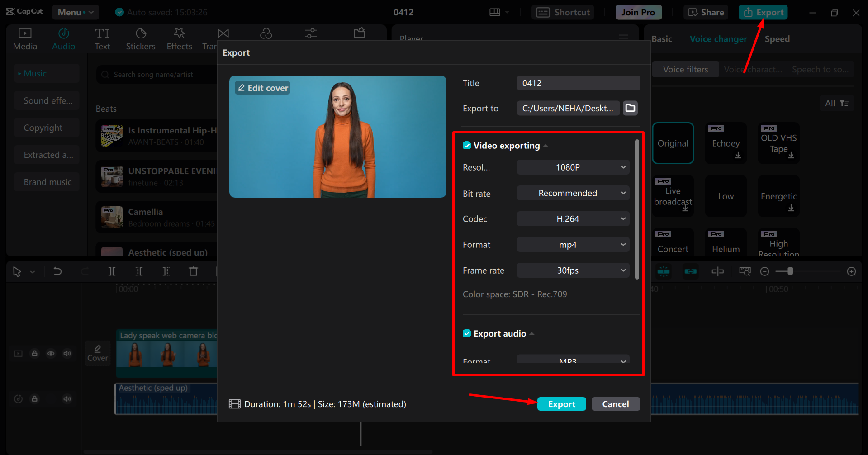The width and height of the screenshot is (868, 455).
Task: Click the timeline zoom-in plus icon
Action: (851, 271)
